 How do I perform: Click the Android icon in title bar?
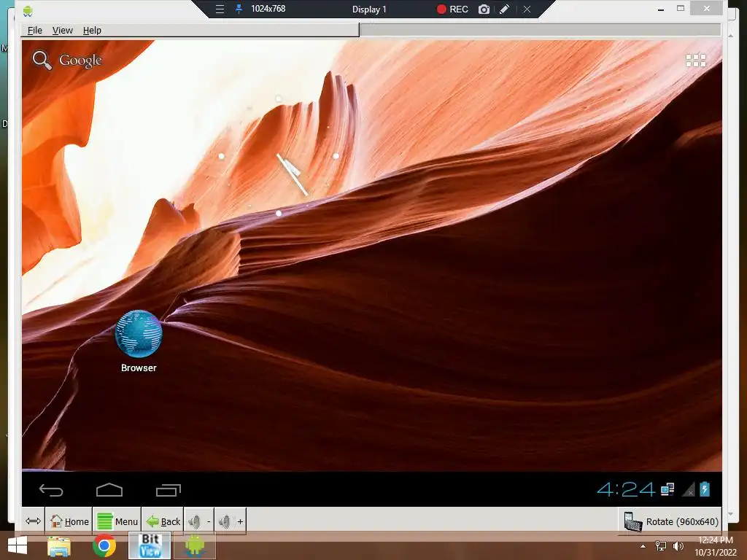pyautogui.click(x=28, y=9)
